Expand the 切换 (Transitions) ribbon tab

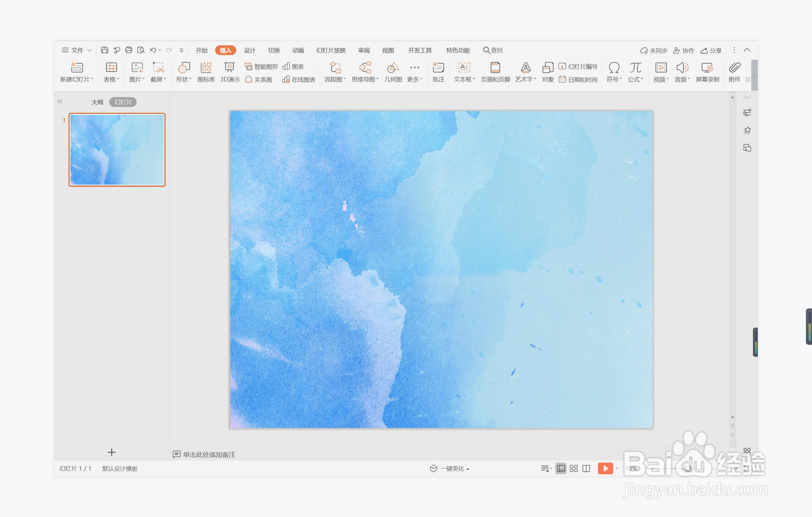tap(274, 50)
